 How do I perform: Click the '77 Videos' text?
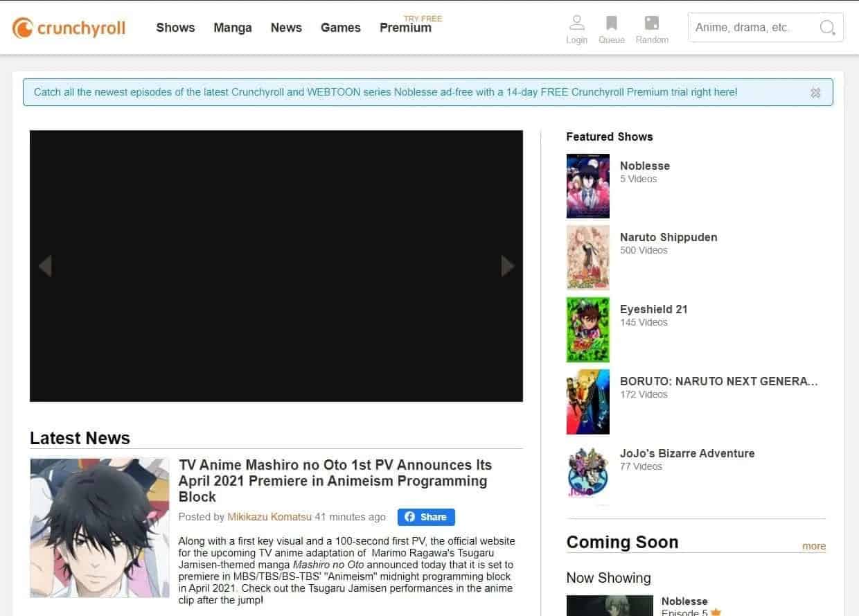coord(641,466)
